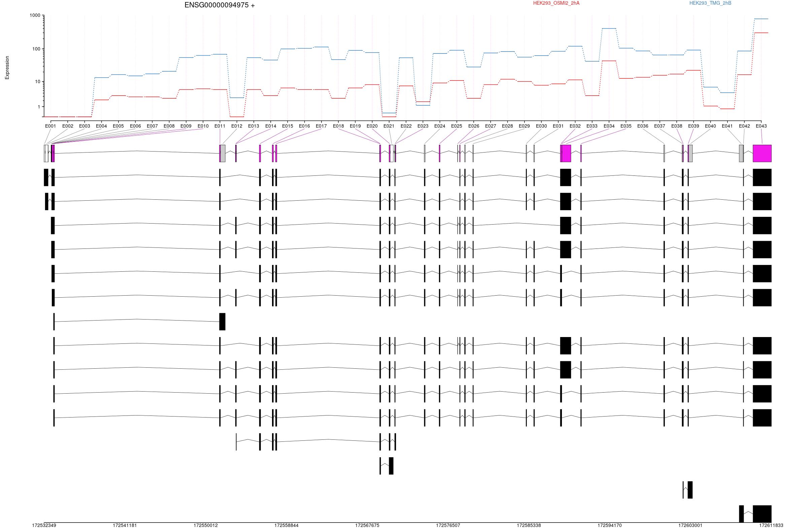Image resolution: width=808 pixels, height=532 pixels.
Task: Click genomic coordinate 172532349
Action: (44, 526)
